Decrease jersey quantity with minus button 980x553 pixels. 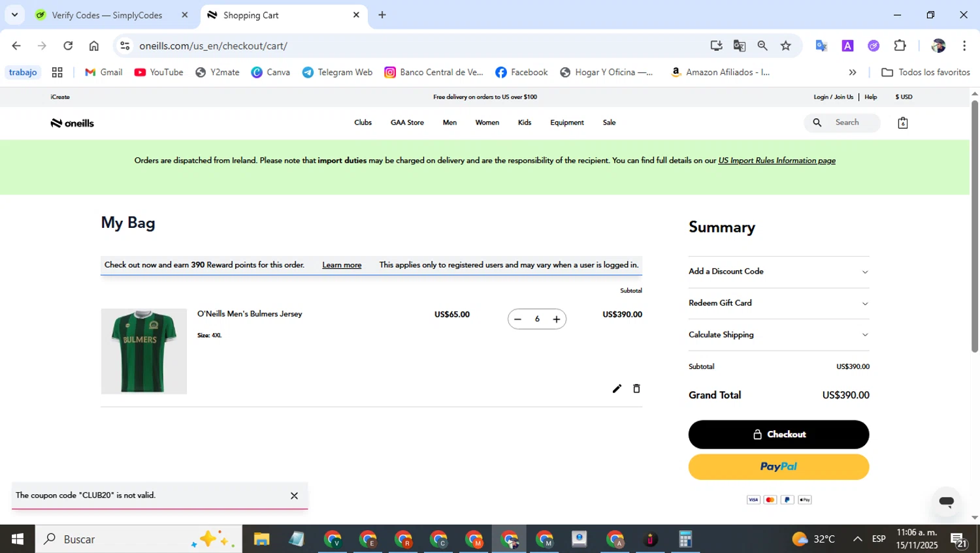517,319
